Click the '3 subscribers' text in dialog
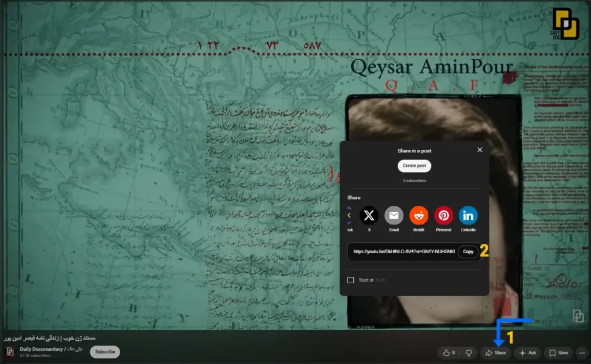Image resolution: width=591 pixels, height=364 pixels. point(414,181)
